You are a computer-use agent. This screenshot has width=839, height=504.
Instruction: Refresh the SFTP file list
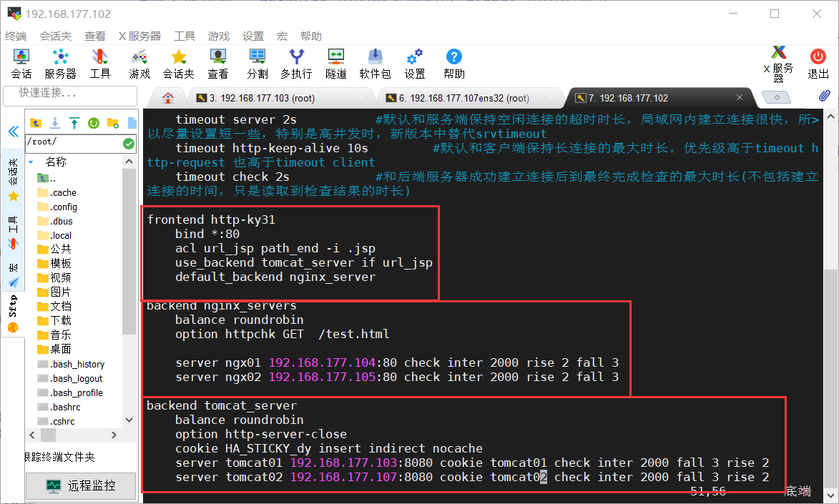[94, 123]
